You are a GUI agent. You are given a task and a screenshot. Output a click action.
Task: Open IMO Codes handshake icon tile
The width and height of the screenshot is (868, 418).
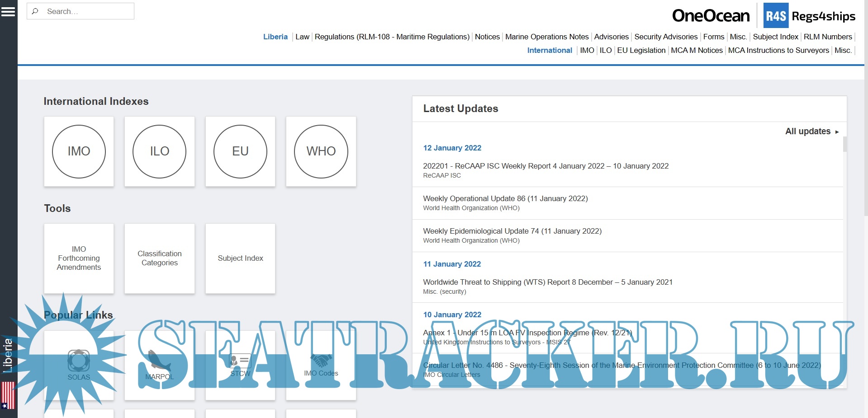[321, 361]
